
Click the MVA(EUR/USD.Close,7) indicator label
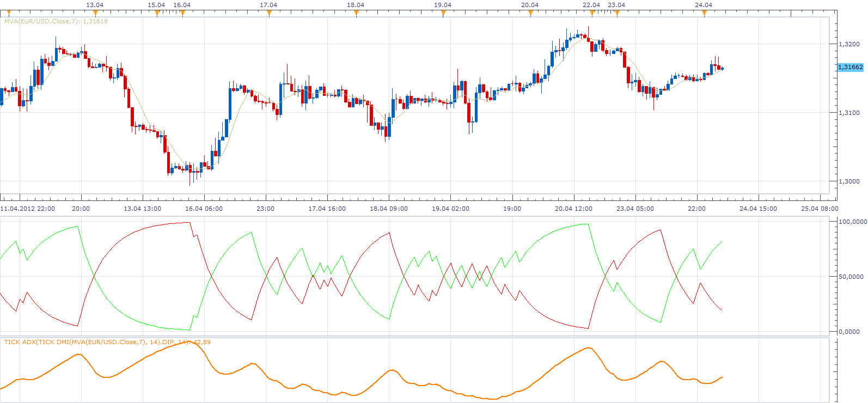(56, 21)
